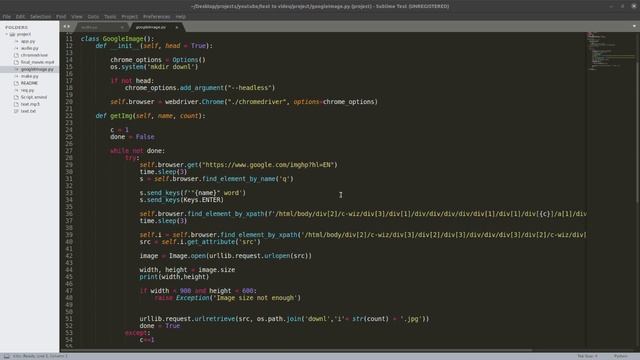Click the file icon beside final_movie.mp4

coord(16,62)
